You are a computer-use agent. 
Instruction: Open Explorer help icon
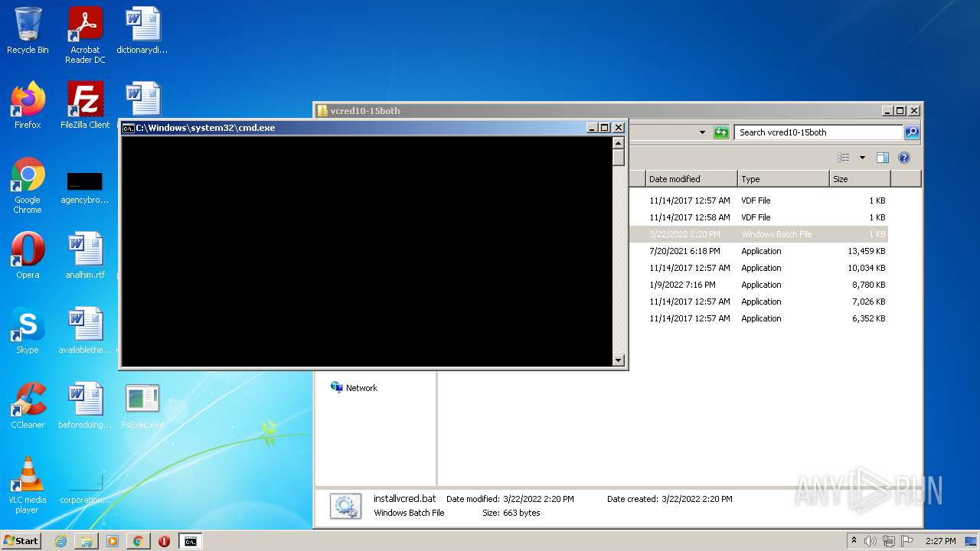tap(903, 158)
